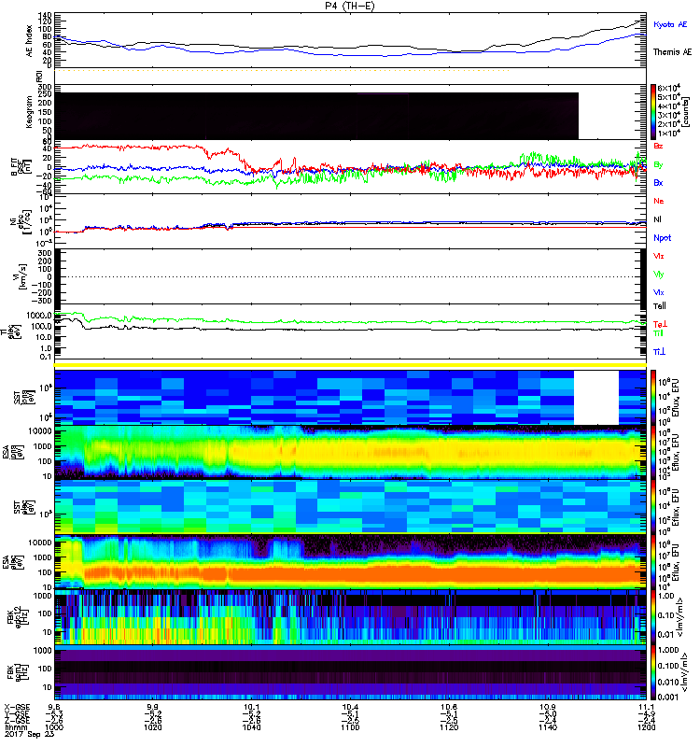The height and width of the screenshot is (747, 700).
Task: Click the yellow bar above SST ion panel
Action: pos(351,365)
